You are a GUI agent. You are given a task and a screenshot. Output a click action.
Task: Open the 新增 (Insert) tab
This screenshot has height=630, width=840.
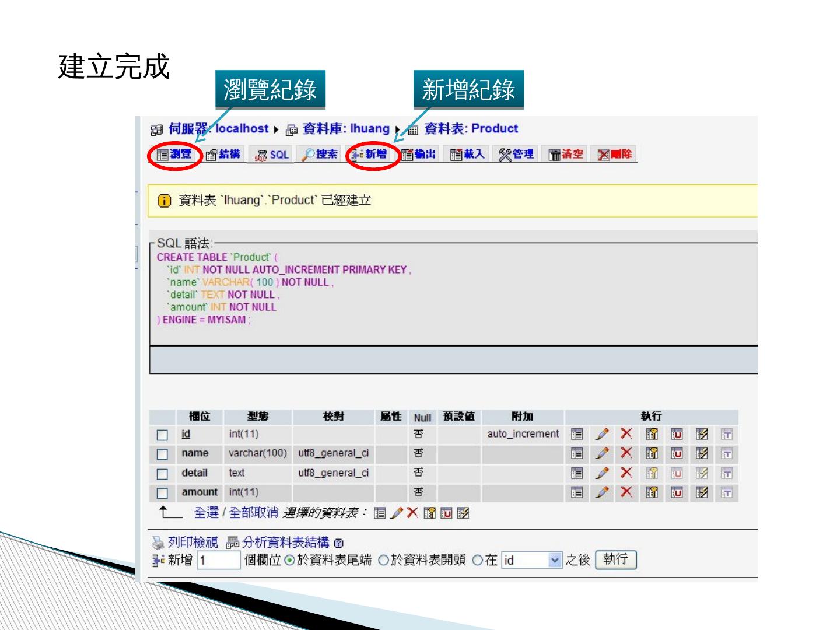coord(369,155)
